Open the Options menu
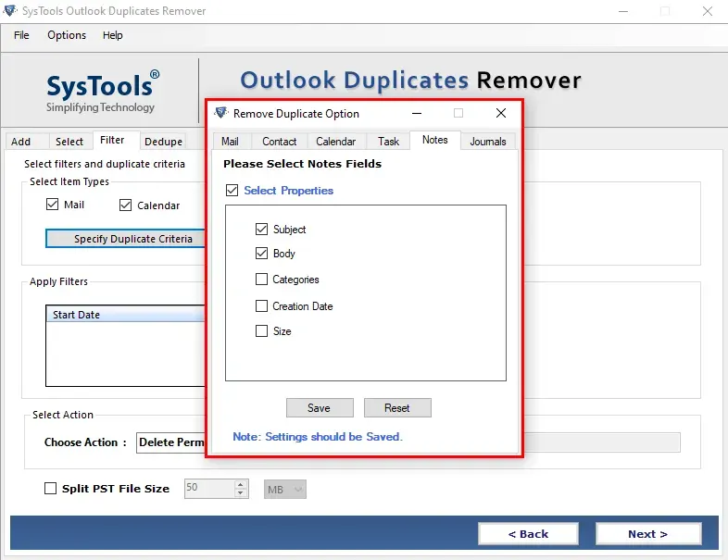728x560 pixels. tap(67, 35)
